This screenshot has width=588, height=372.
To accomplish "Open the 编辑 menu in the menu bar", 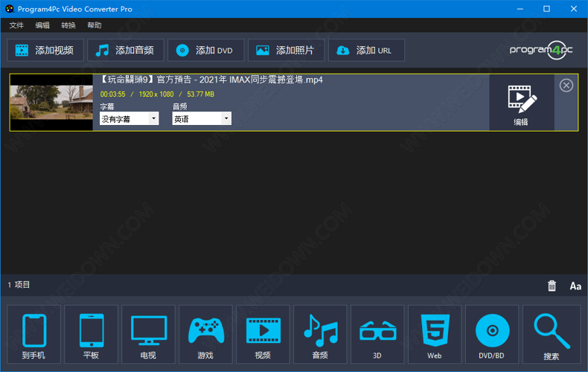I will [42, 25].
